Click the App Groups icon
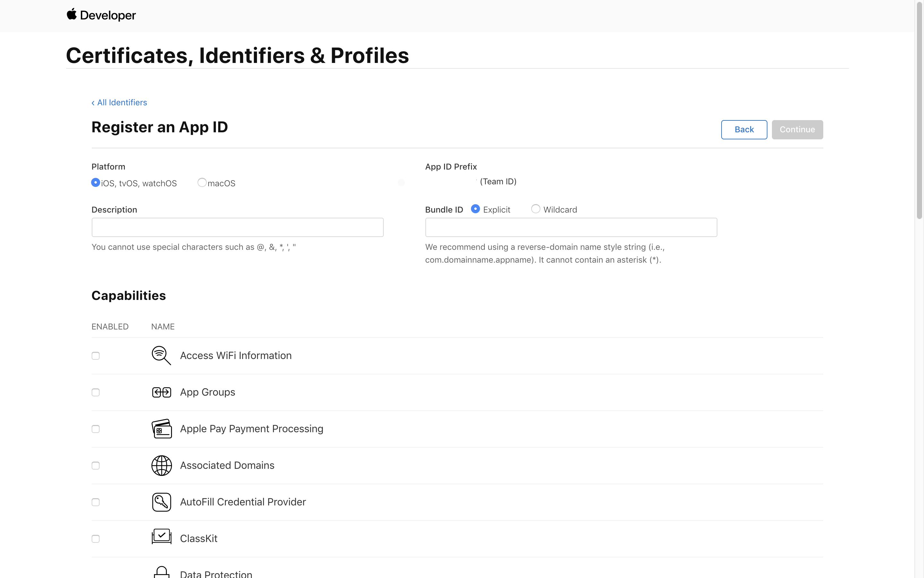 161,392
